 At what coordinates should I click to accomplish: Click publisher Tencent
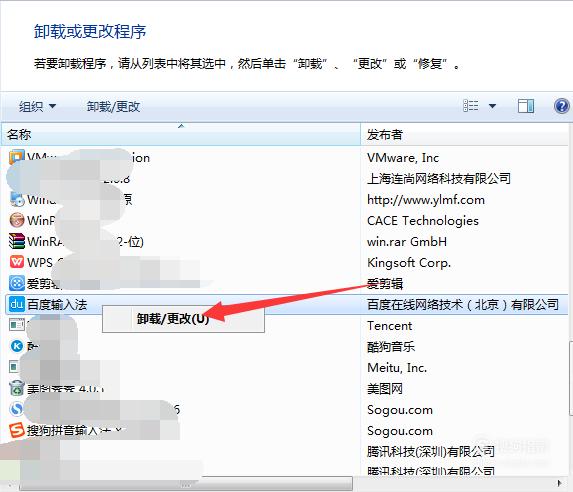point(390,325)
